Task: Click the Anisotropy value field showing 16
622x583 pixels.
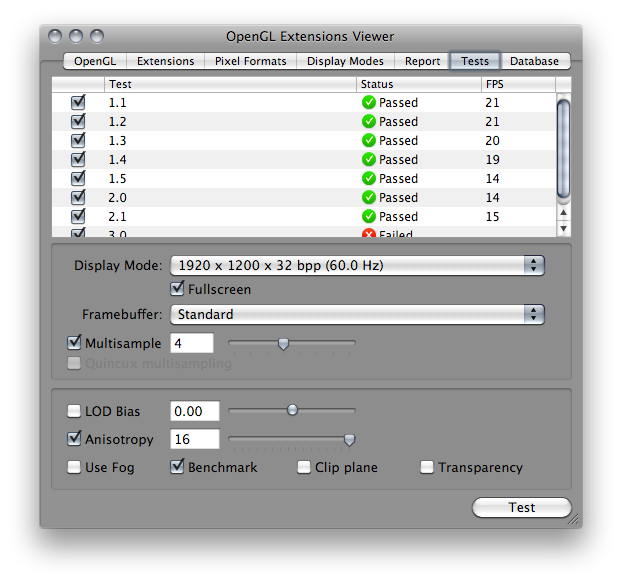Action: pos(195,439)
